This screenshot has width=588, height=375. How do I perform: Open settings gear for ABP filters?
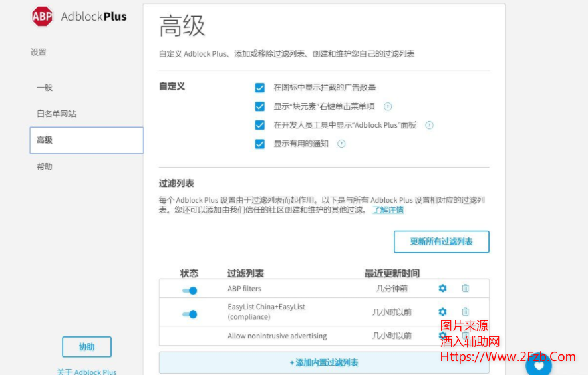442,288
